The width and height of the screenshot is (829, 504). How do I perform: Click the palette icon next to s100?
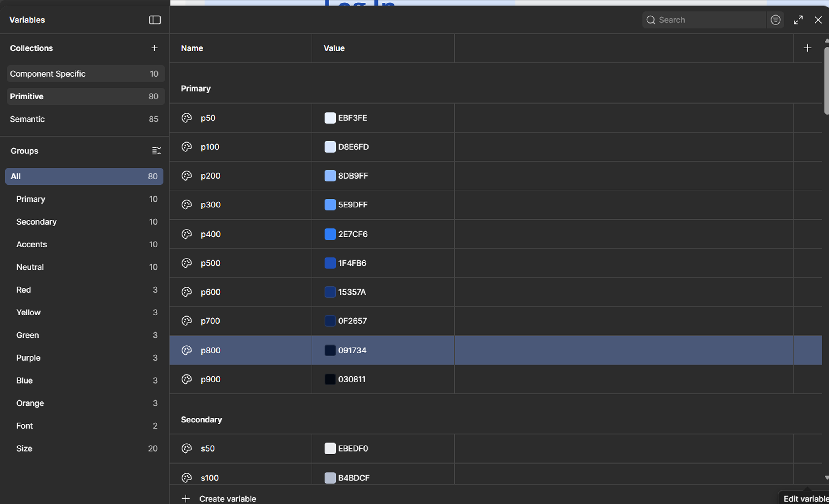[x=186, y=478]
